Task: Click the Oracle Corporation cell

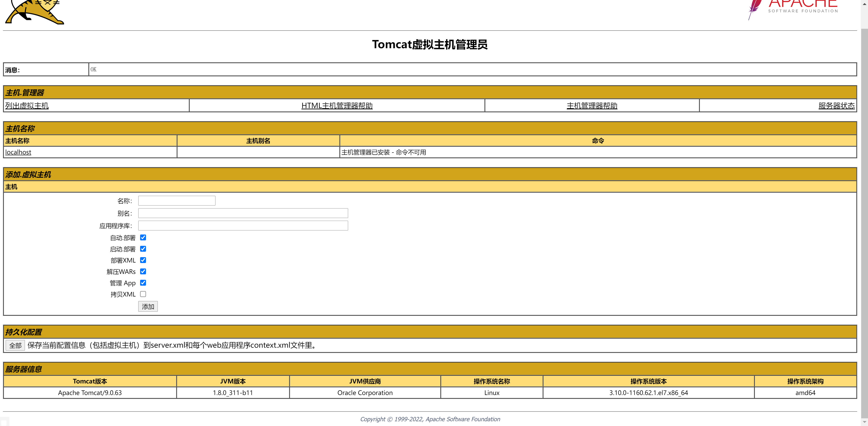Action: (x=365, y=393)
